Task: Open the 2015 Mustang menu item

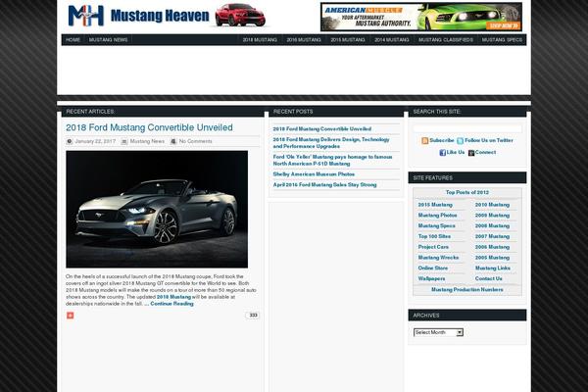Action: (348, 40)
